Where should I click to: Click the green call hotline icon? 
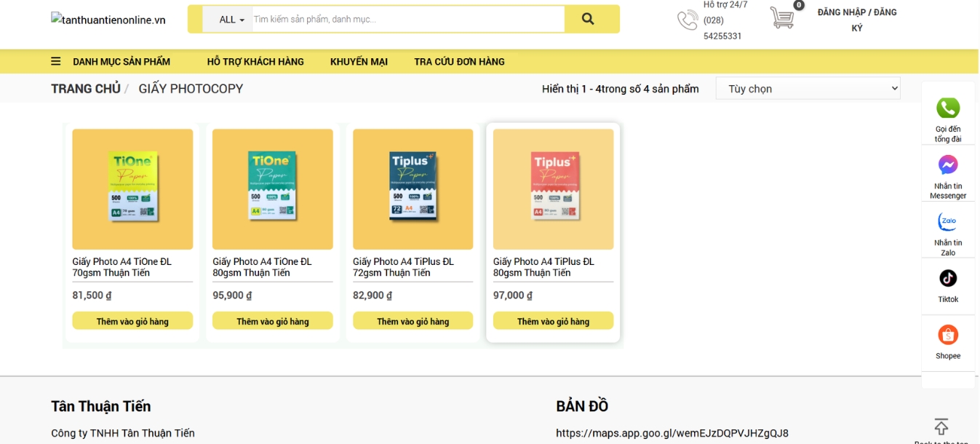(947, 108)
